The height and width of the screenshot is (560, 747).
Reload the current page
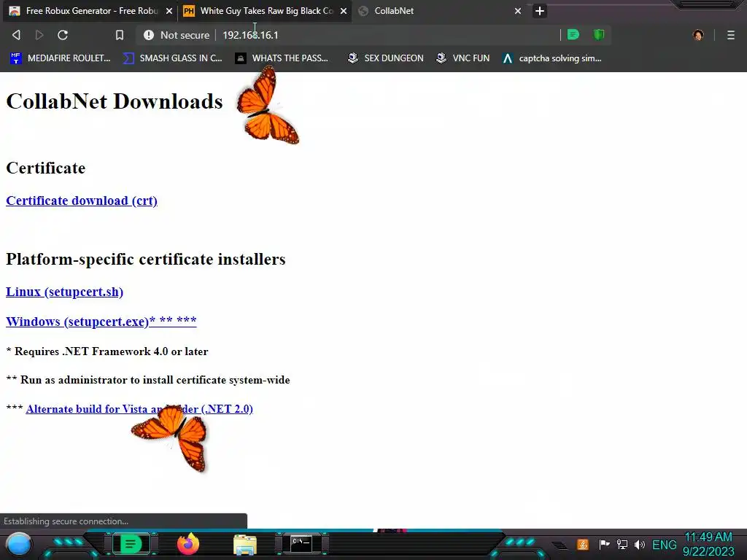(x=63, y=35)
